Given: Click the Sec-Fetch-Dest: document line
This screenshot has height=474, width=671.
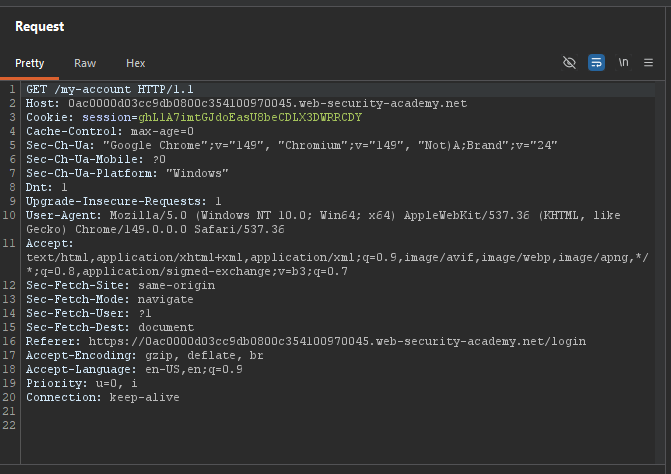Looking at the screenshot, I should coord(110,327).
